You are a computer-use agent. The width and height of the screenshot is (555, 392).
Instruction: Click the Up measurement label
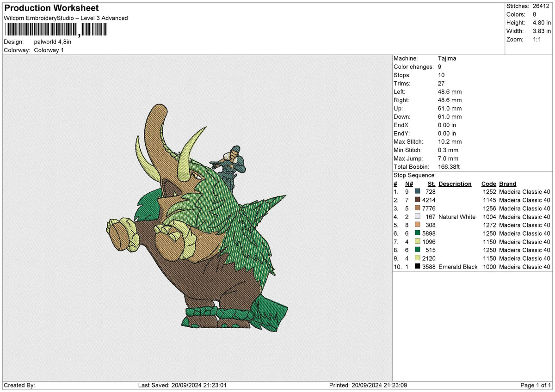point(398,109)
